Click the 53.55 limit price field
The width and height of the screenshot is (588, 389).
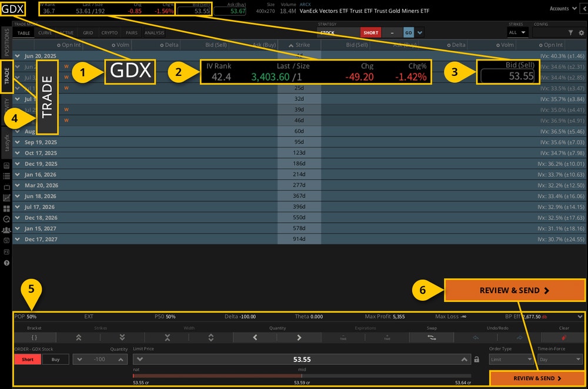[x=302, y=359]
